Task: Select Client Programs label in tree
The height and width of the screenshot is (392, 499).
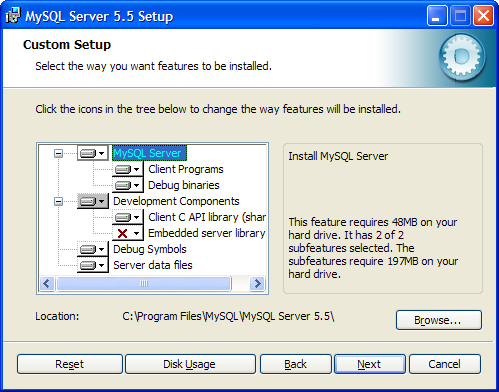Action: point(186,169)
